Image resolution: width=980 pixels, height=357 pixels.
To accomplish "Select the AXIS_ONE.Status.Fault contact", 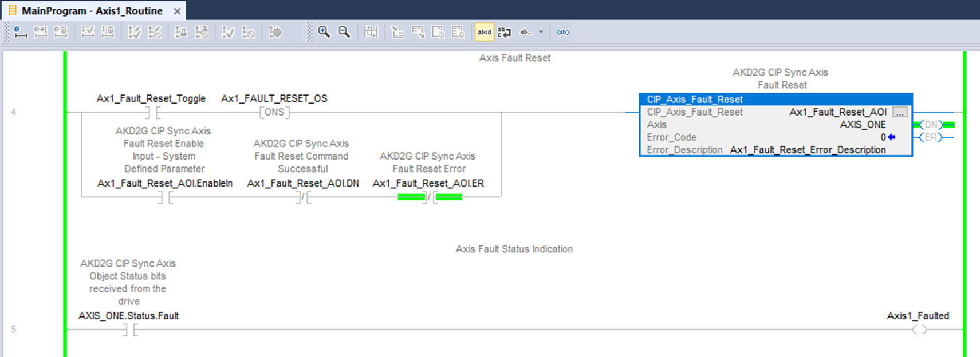I will point(130,330).
